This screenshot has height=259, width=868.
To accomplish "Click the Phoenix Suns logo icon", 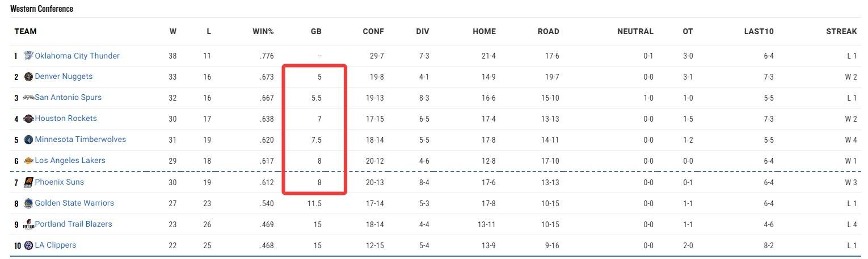I will 28,182.
